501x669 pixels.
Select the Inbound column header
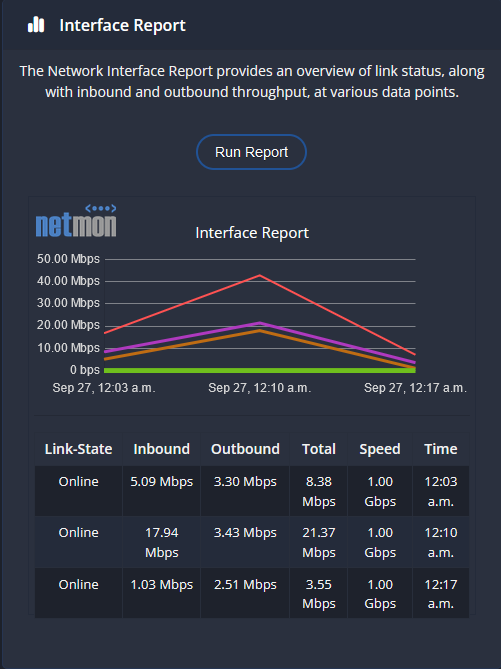point(161,449)
